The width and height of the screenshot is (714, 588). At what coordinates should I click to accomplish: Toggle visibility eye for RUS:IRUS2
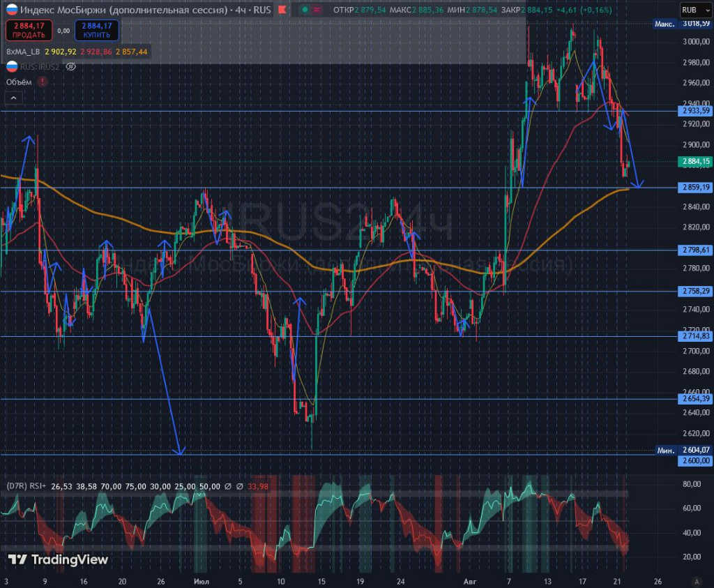[70, 67]
